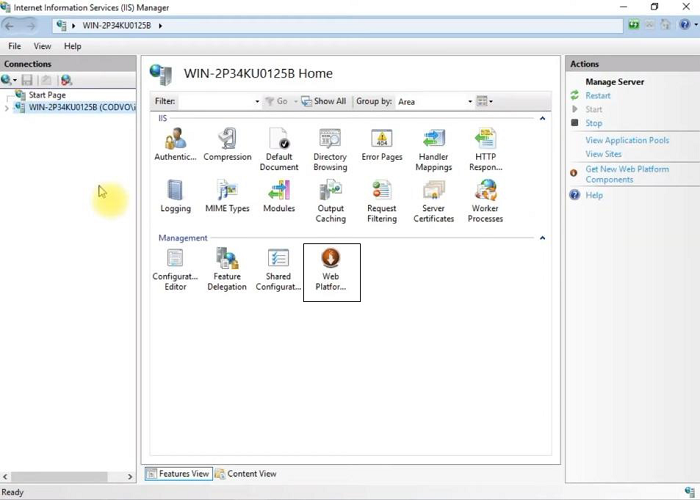Open the blue Help icon top right
This screenshot has height=500, width=700.
click(684, 25)
